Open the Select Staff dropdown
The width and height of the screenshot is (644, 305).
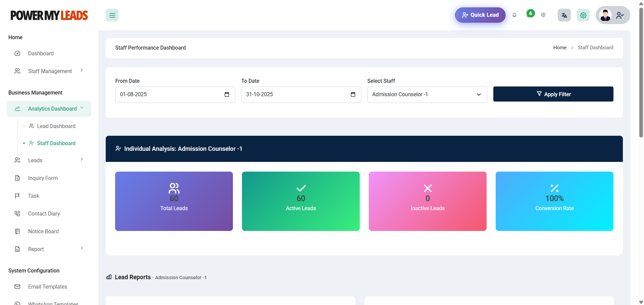click(x=427, y=95)
